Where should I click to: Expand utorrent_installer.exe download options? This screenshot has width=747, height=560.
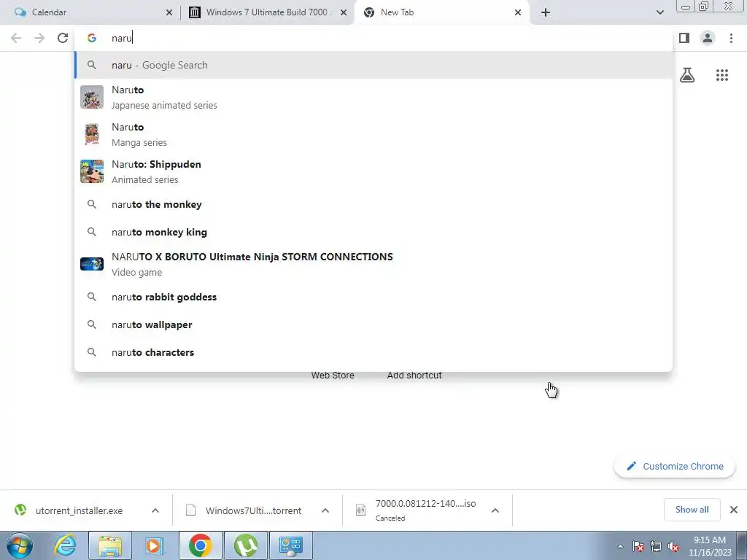click(x=155, y=510)
